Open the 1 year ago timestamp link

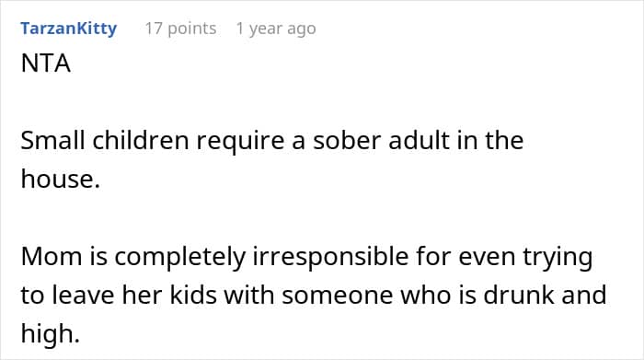276,29
